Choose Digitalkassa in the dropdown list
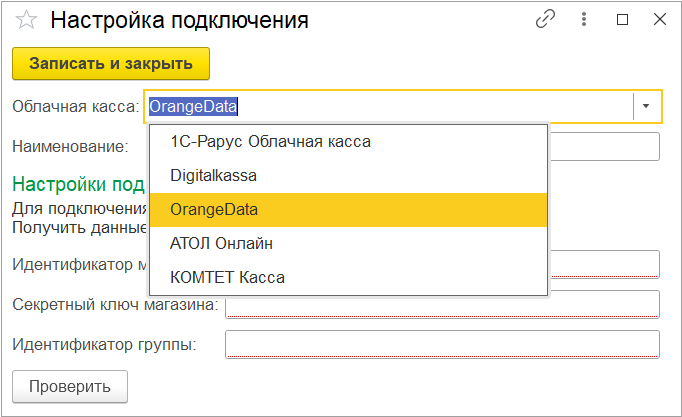The image size is (682, 417). click(214, 176)
